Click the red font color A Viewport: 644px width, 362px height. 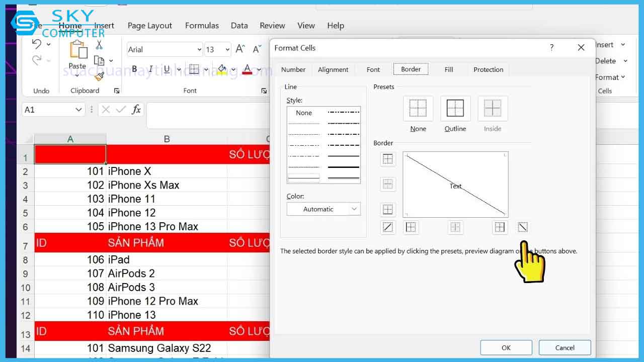point(247,69)
